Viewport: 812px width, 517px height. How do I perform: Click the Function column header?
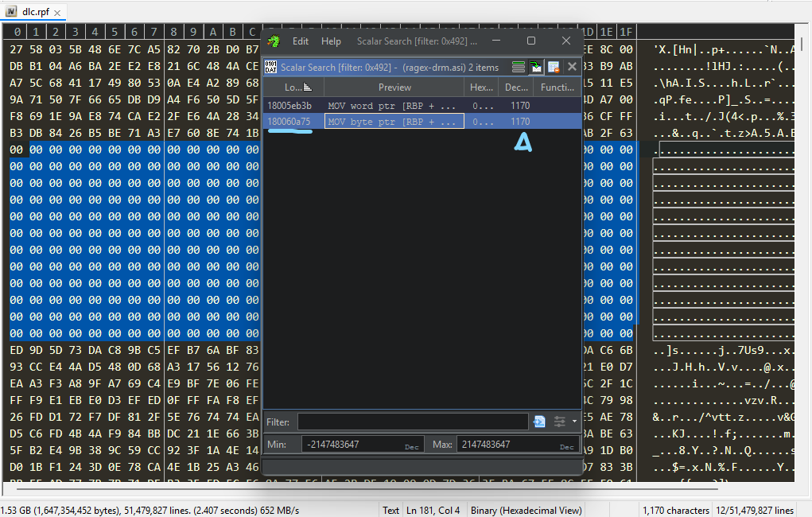(557, 87)
